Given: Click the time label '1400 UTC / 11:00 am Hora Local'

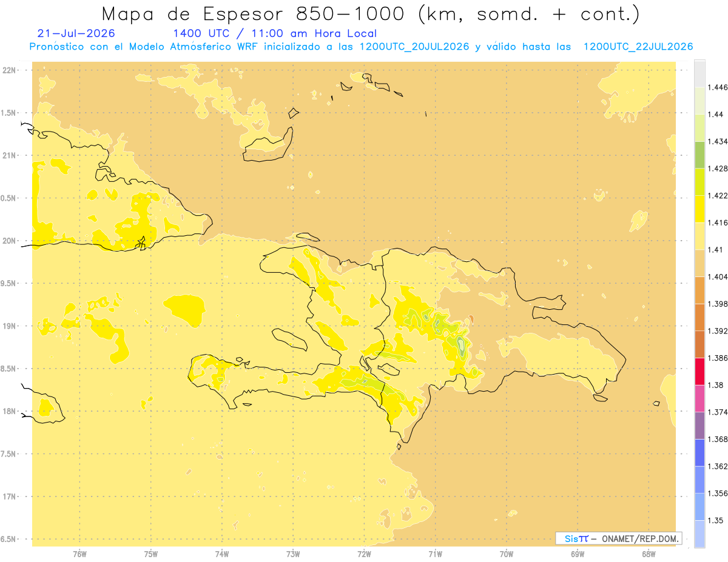Looking at the screenshot, I should click(x=275, y=34).
